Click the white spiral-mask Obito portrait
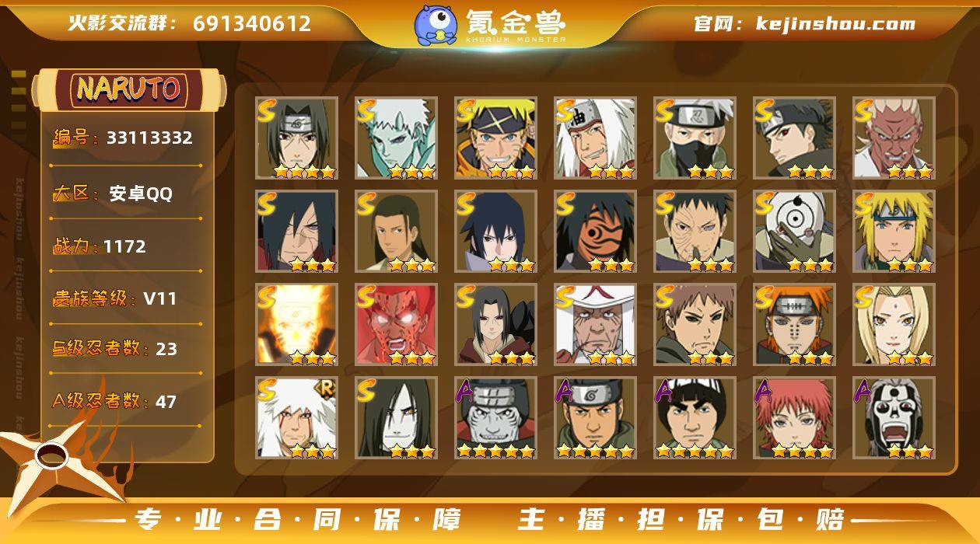Viewport: 980px width, 544px height. coord(794,232)
